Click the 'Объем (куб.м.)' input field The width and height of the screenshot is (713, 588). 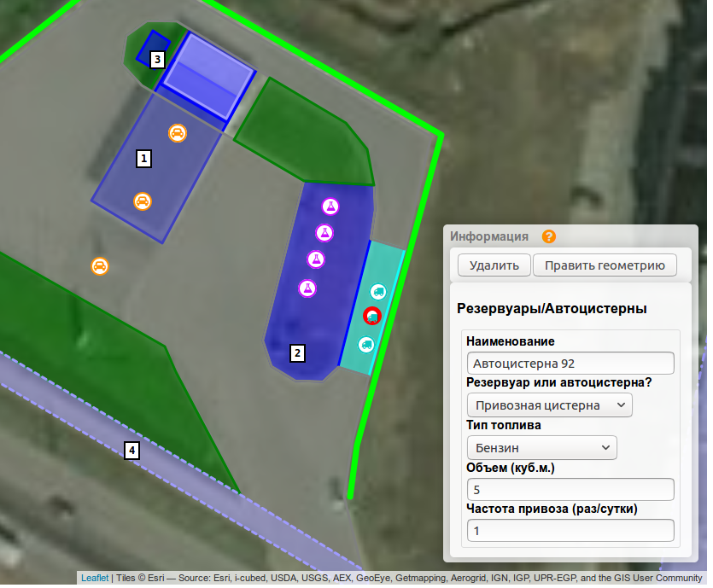pos(570,490)
